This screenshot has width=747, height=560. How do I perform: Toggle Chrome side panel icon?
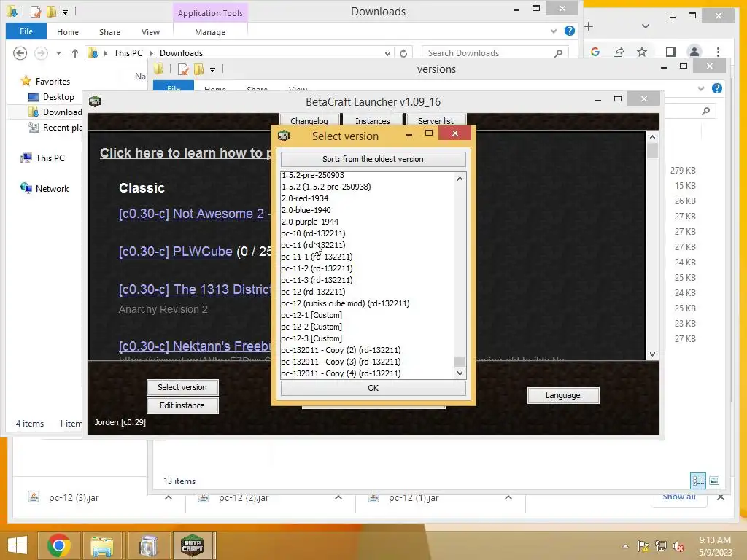671,52
